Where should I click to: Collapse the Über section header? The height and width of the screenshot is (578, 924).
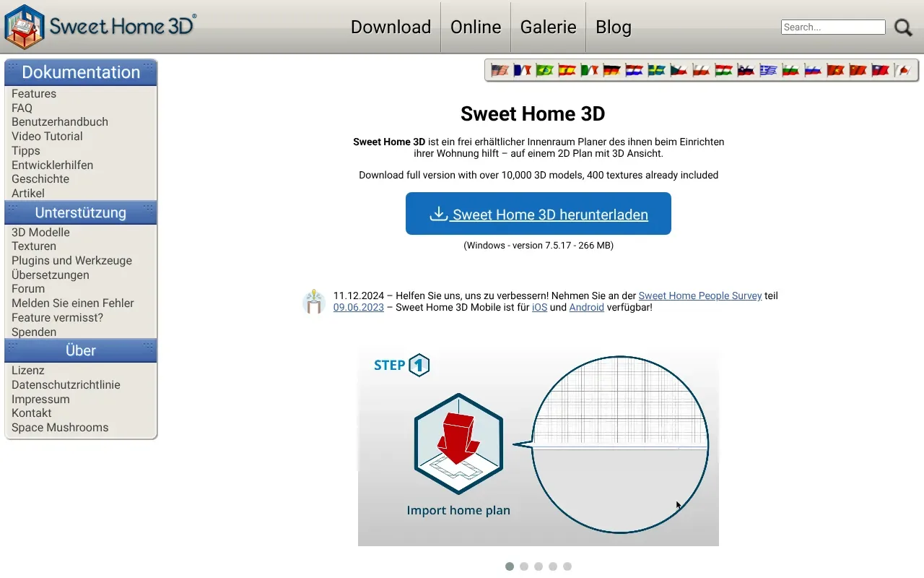pos(81,350)
